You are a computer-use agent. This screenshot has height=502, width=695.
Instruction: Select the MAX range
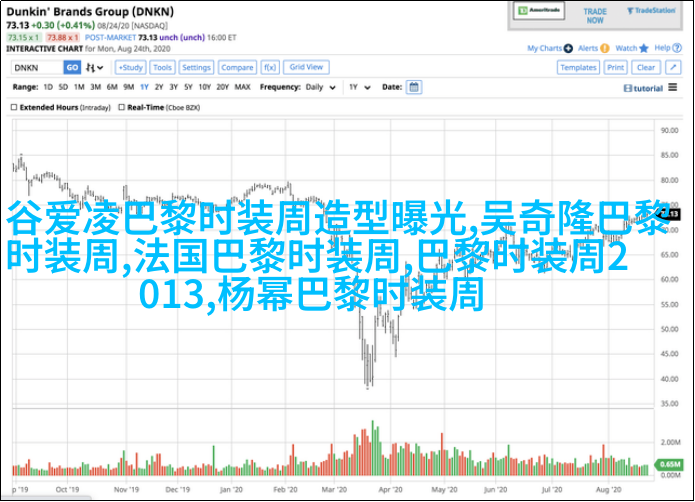pos(242,87)
